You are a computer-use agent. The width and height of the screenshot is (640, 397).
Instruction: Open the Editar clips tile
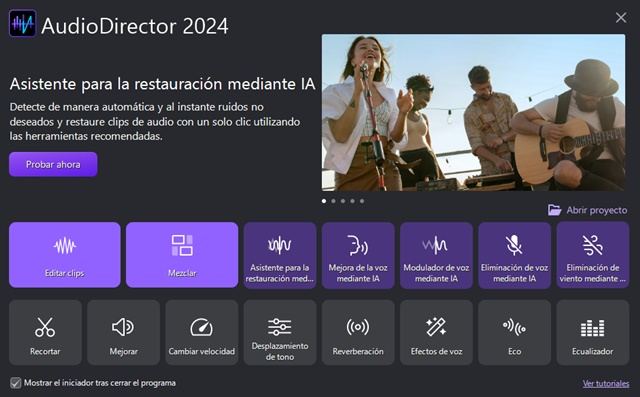click(64, 255)
